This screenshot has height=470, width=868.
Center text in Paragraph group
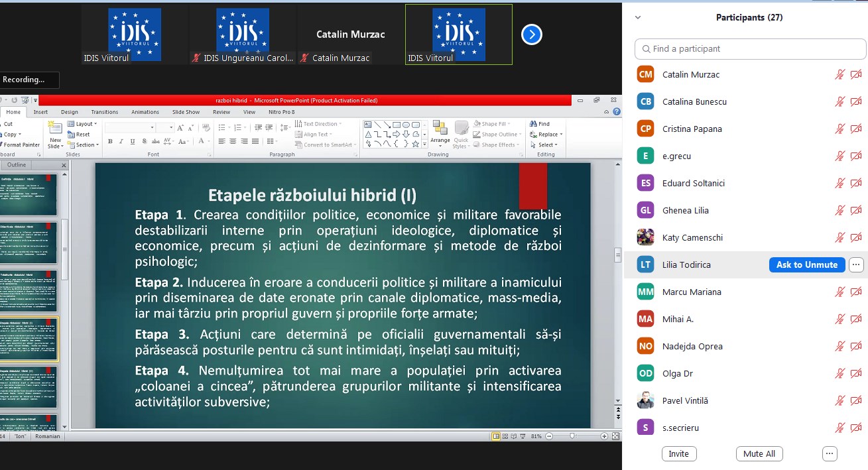coord(233,141)
